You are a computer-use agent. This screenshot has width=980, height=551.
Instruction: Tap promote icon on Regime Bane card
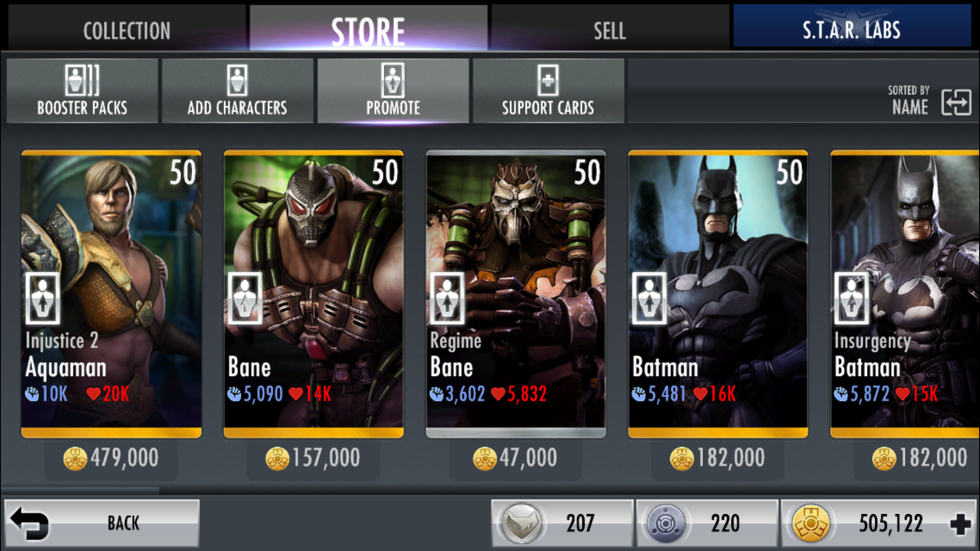point(447,298)
